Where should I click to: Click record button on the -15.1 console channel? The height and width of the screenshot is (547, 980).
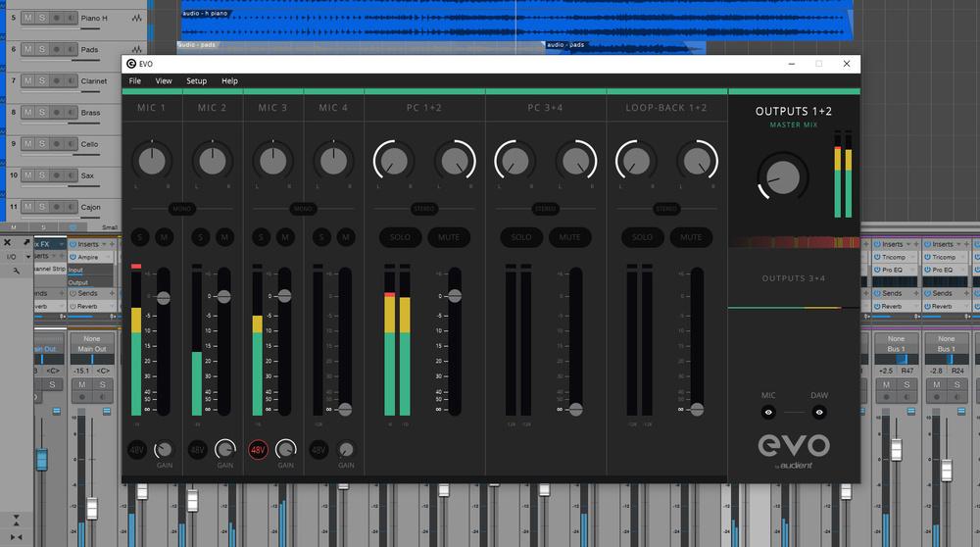(x=82, y=397)
